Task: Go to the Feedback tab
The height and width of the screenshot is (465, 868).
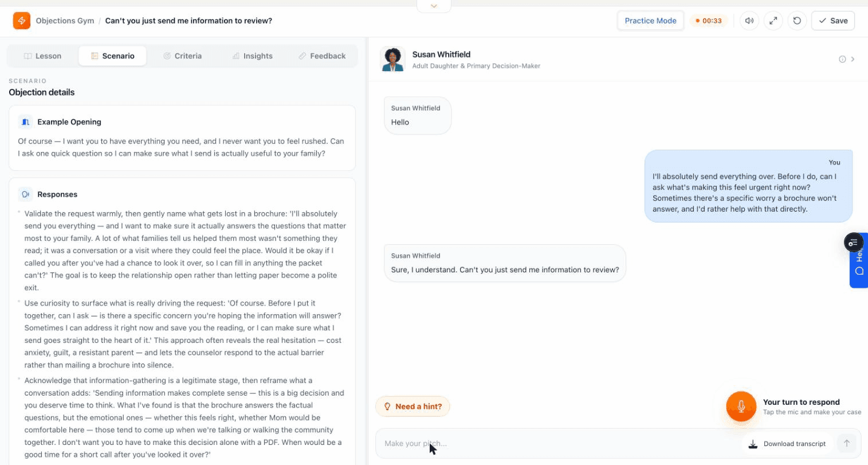Action: pos(322,56)
